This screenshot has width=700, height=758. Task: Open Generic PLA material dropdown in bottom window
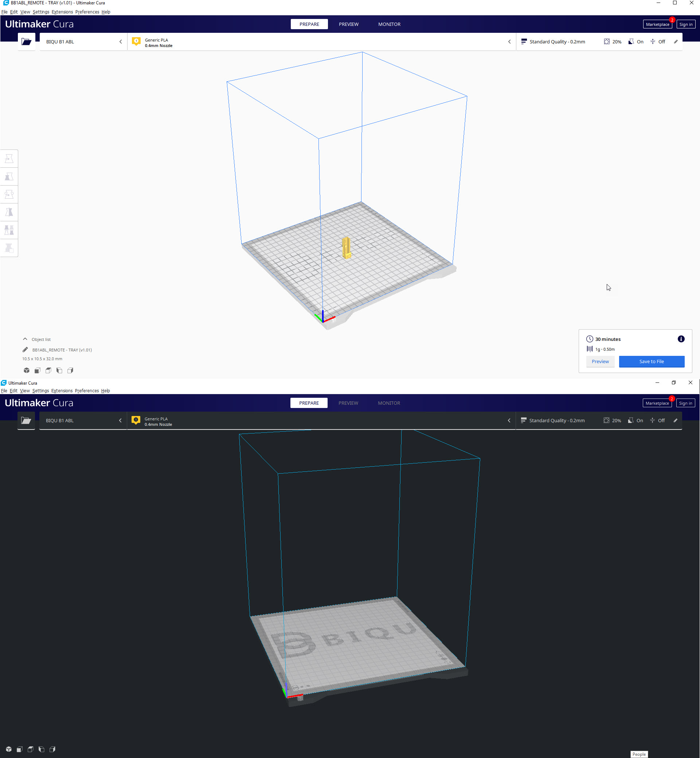tap(321, 420)
